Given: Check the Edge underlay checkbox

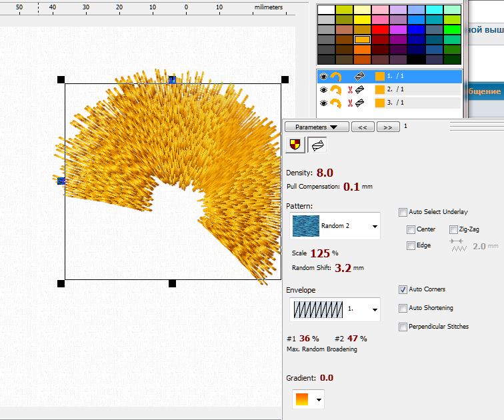Looking at the screenshot, I should 411,245.
